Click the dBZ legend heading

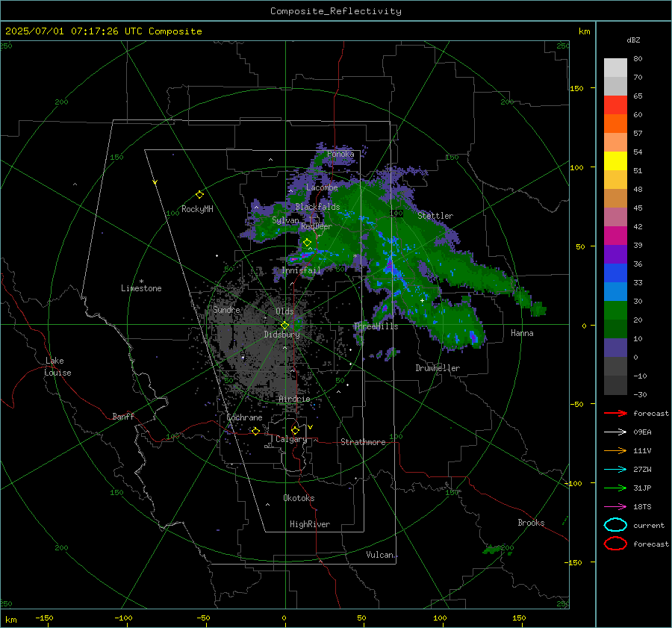tap(633, 40)
